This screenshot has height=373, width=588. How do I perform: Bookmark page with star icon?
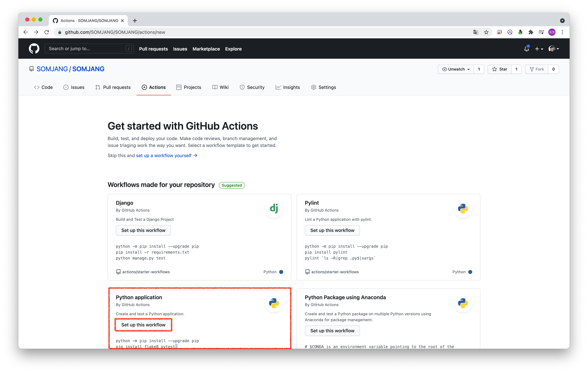[486, 32]
